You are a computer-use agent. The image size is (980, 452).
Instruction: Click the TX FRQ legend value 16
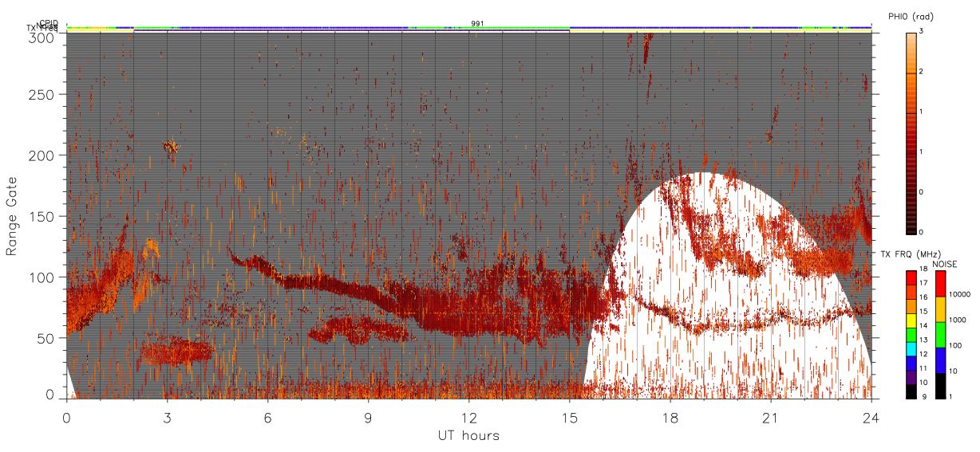pyautogui.click(x=922, y=297)
